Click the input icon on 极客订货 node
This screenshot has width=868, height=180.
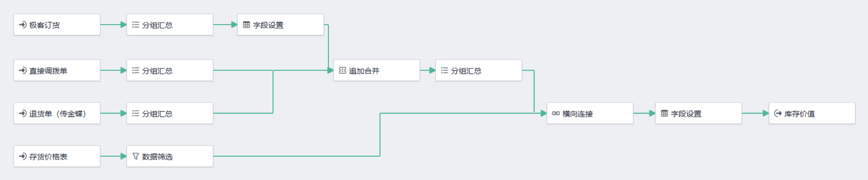23,25
